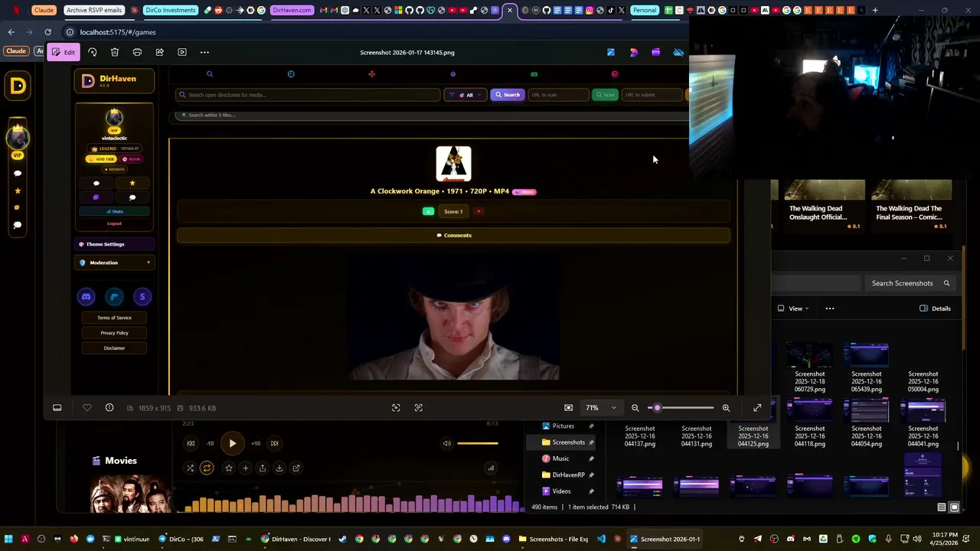Click the search open directories field
Image resolution: width=980 pixels, height=551 pixels.
click(x=308, y=95)
